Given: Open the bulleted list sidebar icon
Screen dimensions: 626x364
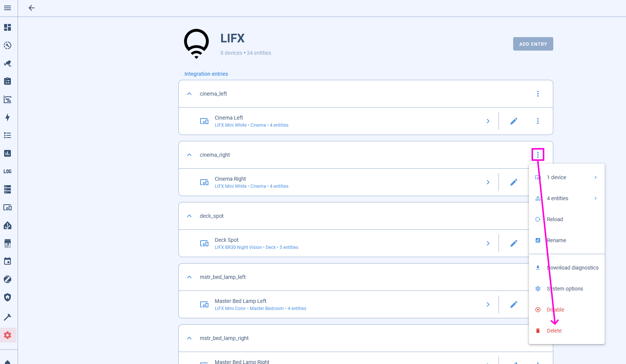Looking at the screenshot, I should coord(7,135).
